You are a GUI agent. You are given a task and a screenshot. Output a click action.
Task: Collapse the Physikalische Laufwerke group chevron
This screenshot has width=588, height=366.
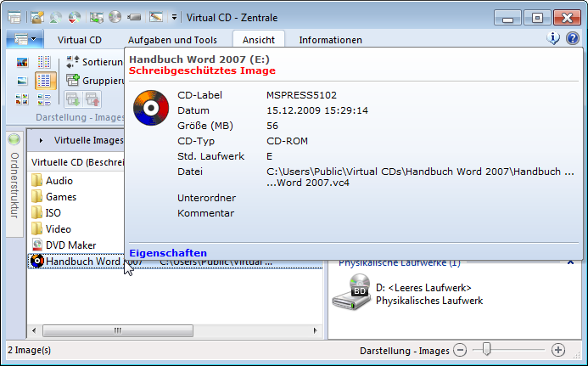(x=570, y=262)
